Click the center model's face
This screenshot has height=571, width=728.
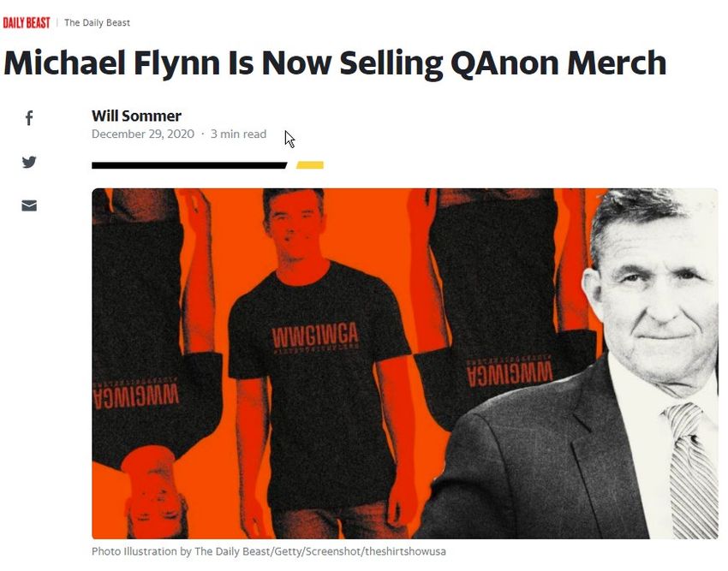pyautogui.click(x=293, y=225)
